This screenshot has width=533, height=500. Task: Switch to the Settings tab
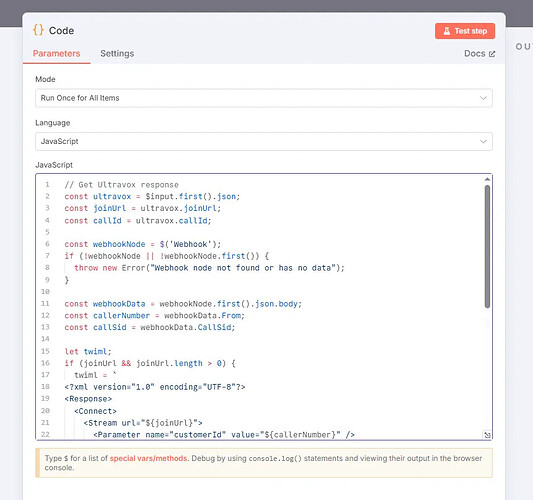[117, 53]
